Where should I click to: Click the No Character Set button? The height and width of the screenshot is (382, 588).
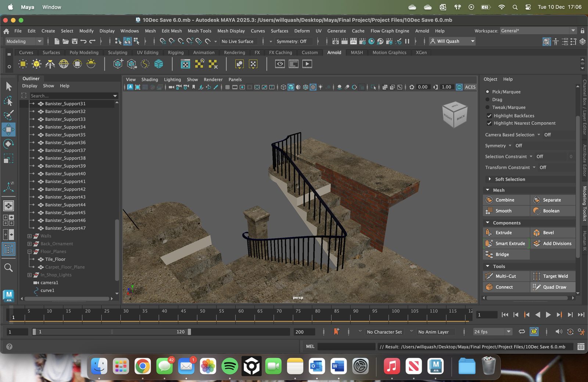(x=384, y=332)
